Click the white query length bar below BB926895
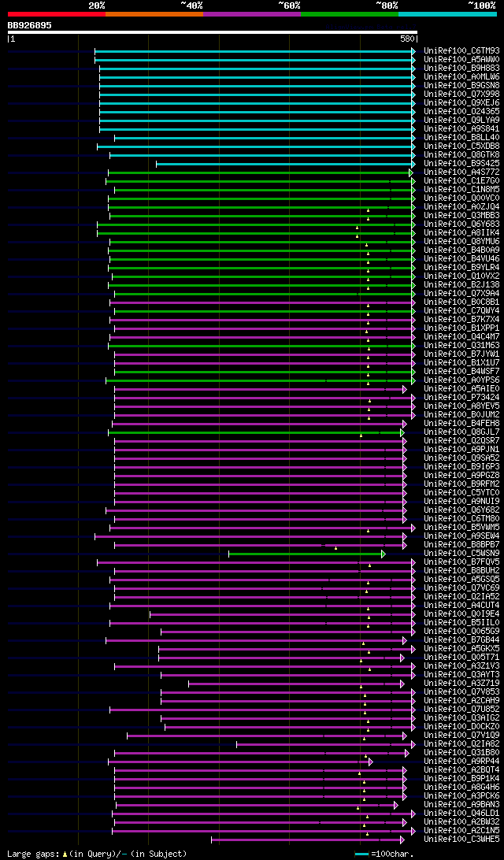Viewport: 504px width, 860px height. [x=213, y=32]
